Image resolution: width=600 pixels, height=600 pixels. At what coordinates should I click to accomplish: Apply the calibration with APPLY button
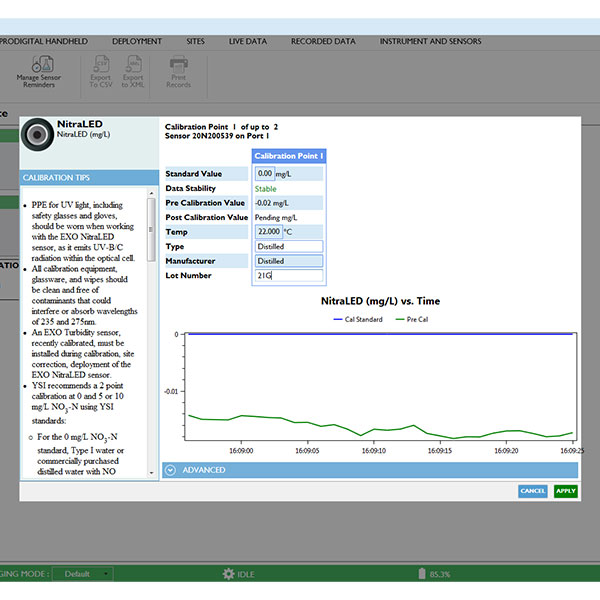[x=566, y=491]
